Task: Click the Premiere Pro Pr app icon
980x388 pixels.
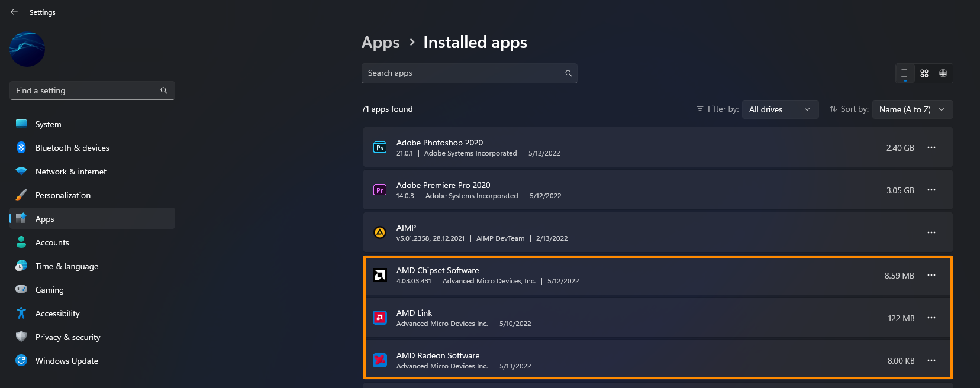Action: pyautogui.click(x=380, y=190)
